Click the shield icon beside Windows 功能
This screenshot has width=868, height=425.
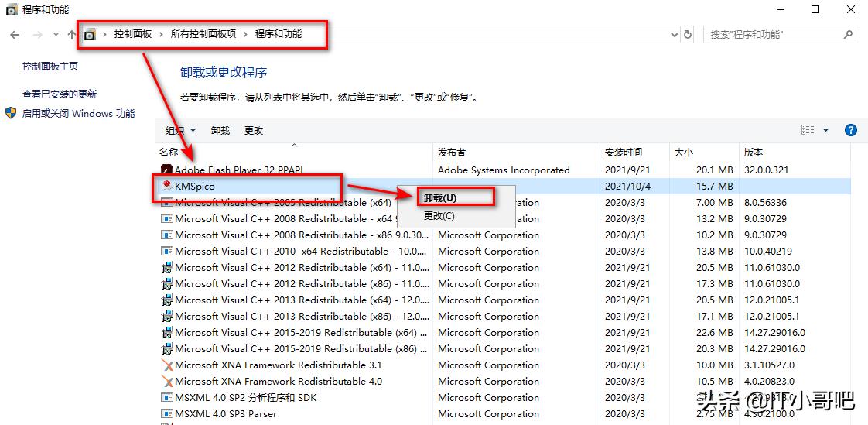click(11, 113)
